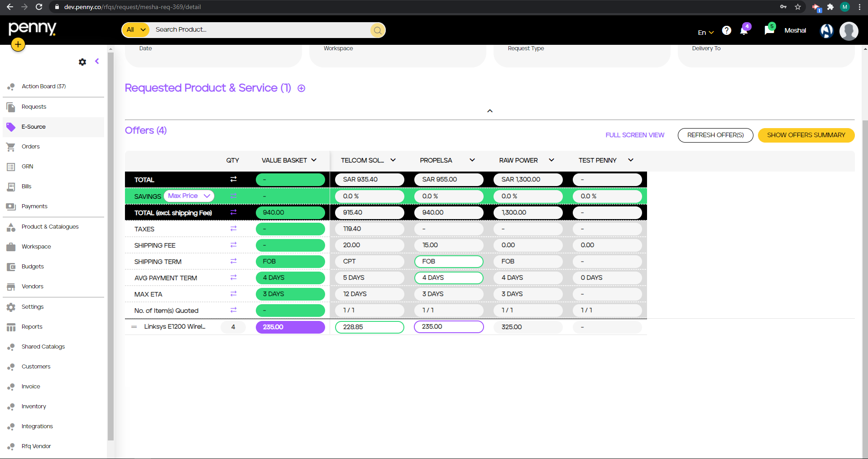Select Telcom offer price 228.85
The height and width of the screenshot is (459, 868).
tap(369, 327)
